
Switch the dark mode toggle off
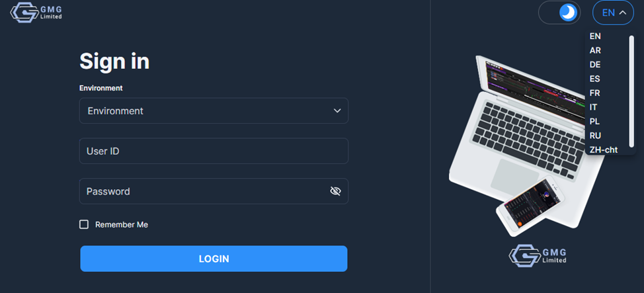pos(559,13)
